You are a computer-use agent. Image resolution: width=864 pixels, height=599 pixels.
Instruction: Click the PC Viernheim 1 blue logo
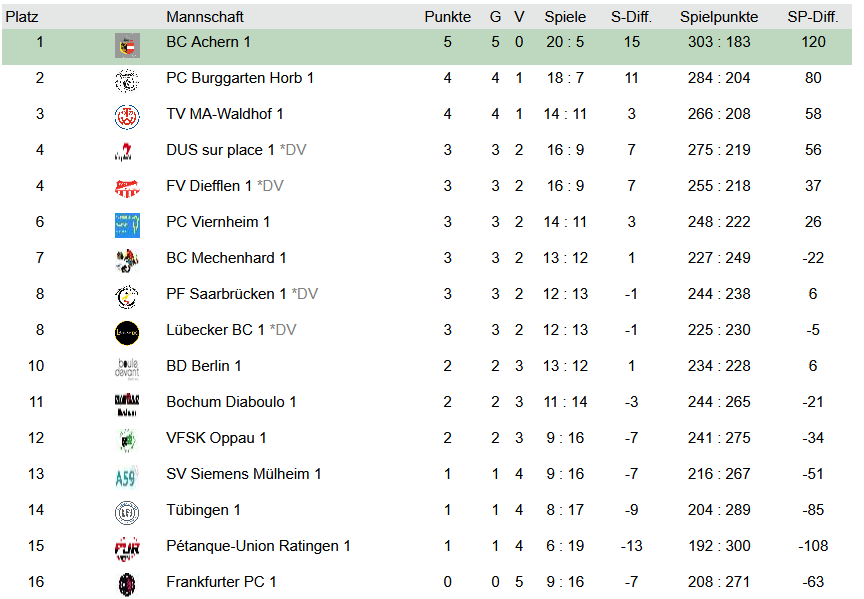(x=127, y=224)
